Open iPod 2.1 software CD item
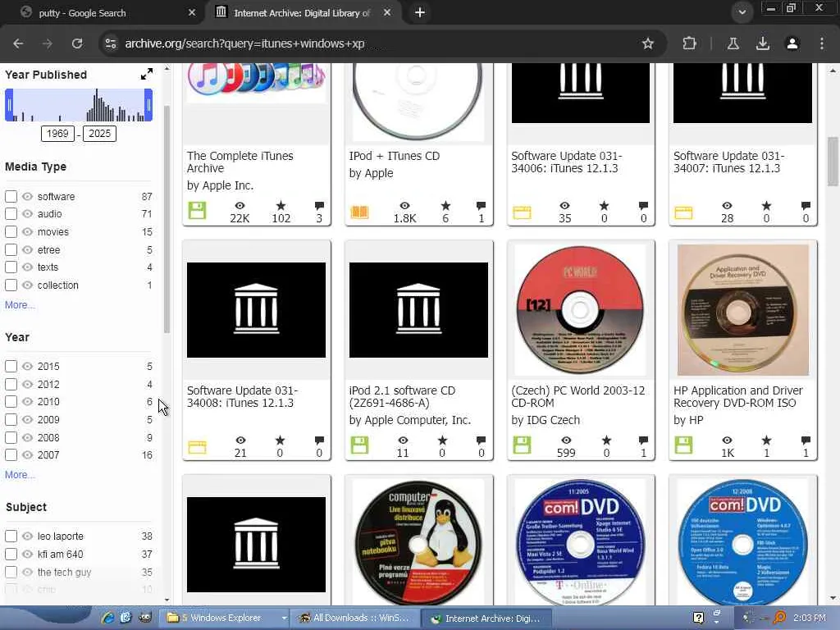The height and width of the screenshot is (630, 840). click(x=402, y=396)
